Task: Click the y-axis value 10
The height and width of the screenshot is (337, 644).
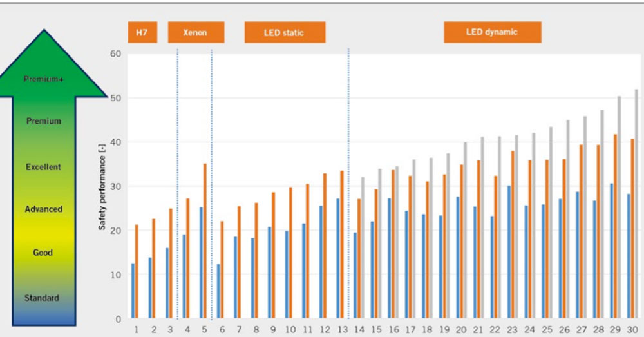Action: (x=116, y=275)
